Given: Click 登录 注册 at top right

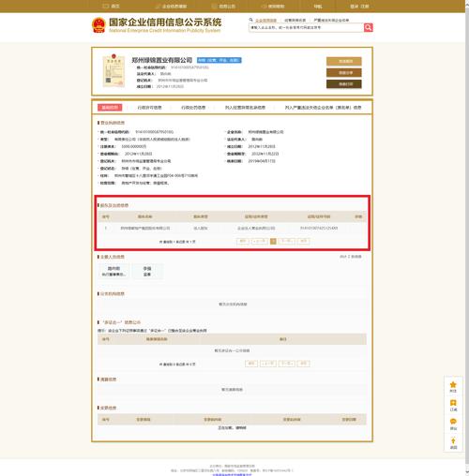Looking at the screenshot, I should [x=359, y=7].
